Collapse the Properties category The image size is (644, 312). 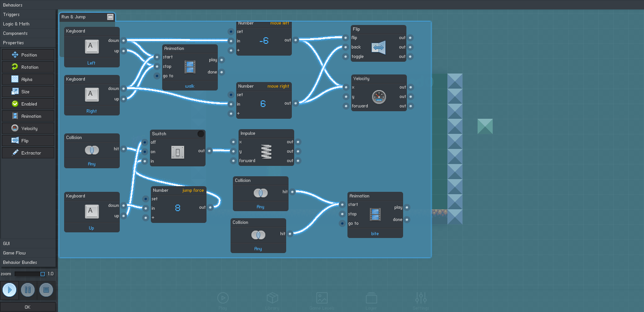(28, 42)
